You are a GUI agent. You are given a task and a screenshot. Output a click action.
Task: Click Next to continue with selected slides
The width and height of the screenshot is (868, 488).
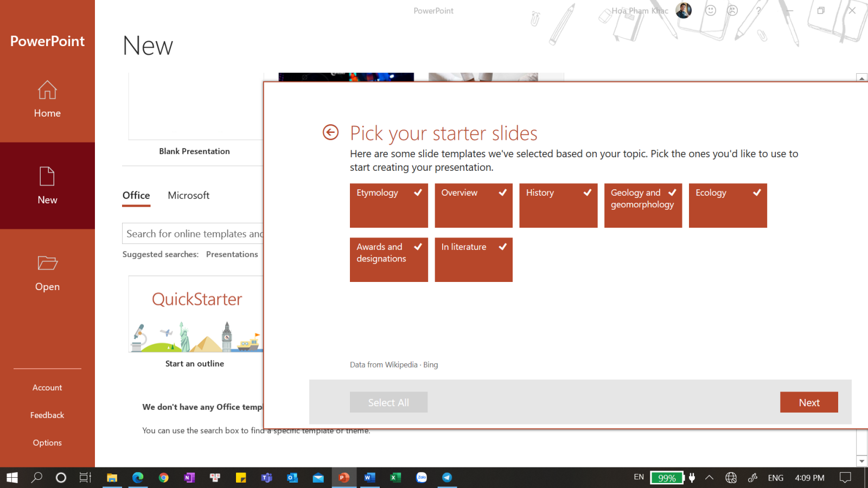pyautogui.click(x=809, y=402)
